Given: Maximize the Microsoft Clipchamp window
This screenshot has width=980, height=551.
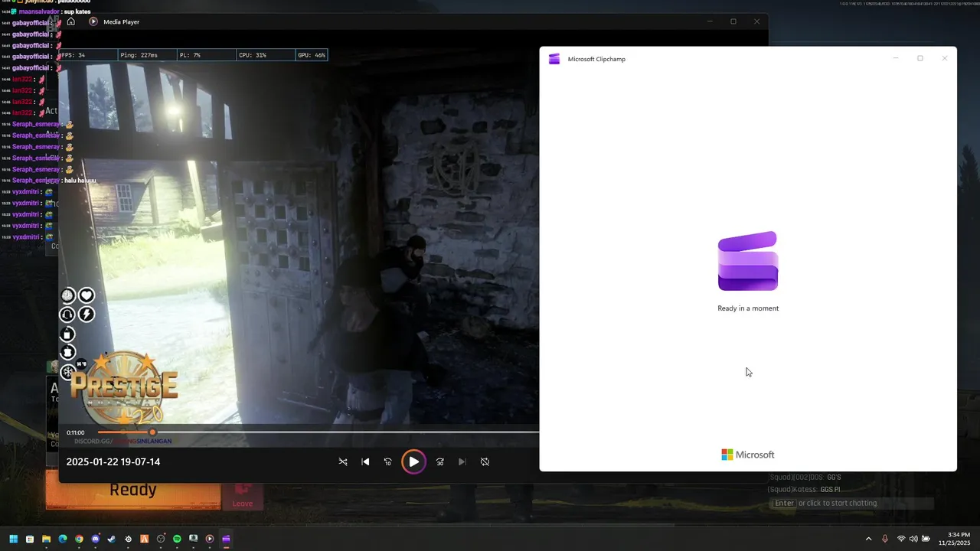Looking at the screenshot, I should tap(920, 58).
